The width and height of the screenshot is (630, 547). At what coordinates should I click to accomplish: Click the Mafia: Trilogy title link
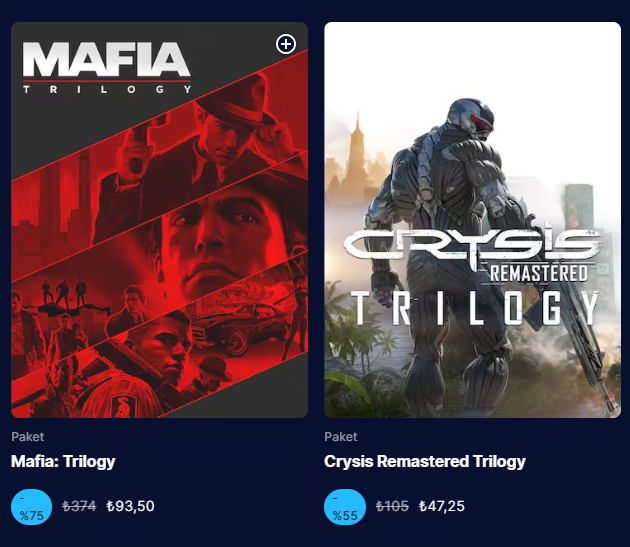point(63,462)
